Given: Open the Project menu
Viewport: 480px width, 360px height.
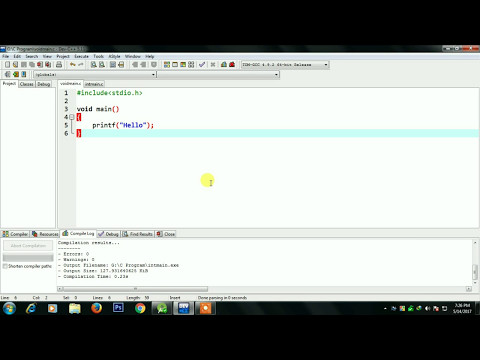Looking at the screenshot, I should pyautogui.click(x=63, y=56).
